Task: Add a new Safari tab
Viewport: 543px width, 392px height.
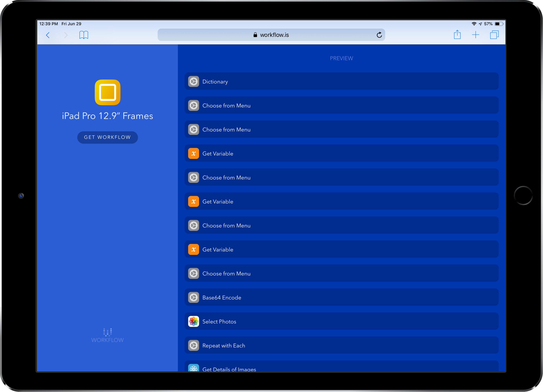Action: pyautogui.click(x=476, y=35)
